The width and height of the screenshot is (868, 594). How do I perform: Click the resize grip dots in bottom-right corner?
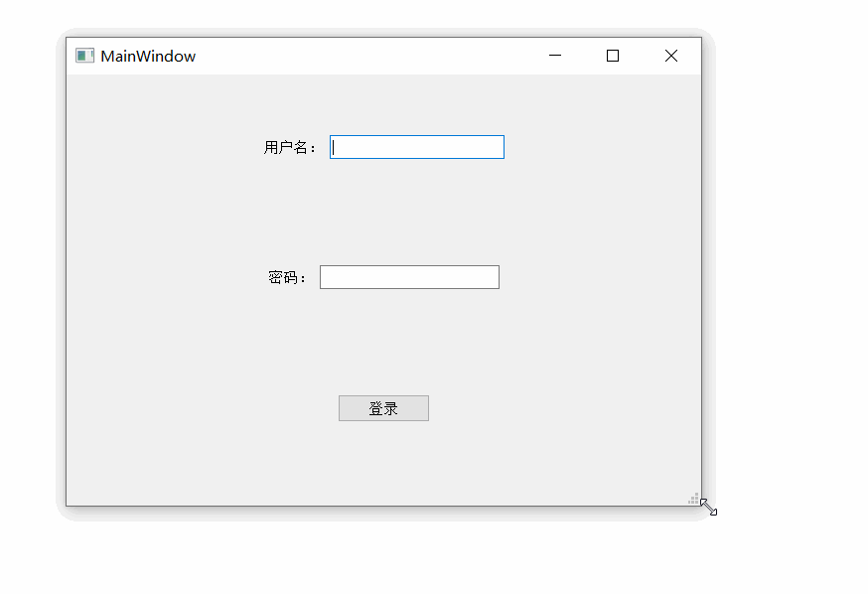693,498
